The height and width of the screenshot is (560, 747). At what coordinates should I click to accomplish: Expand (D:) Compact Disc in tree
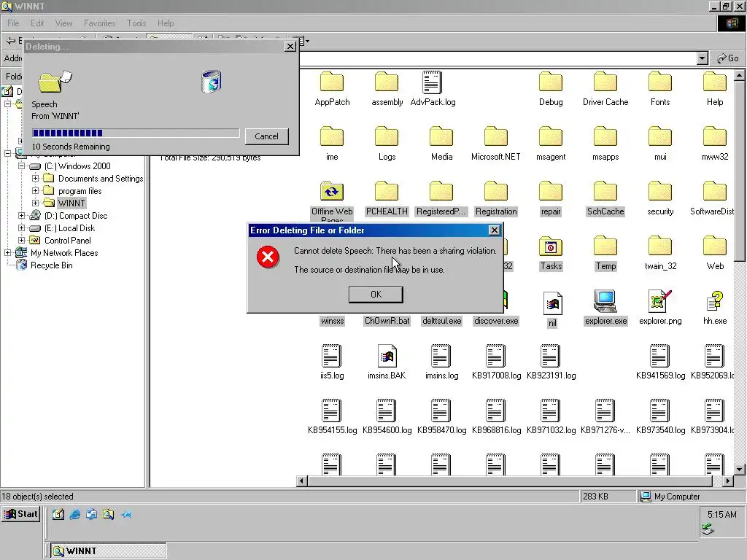pos(21,215)
